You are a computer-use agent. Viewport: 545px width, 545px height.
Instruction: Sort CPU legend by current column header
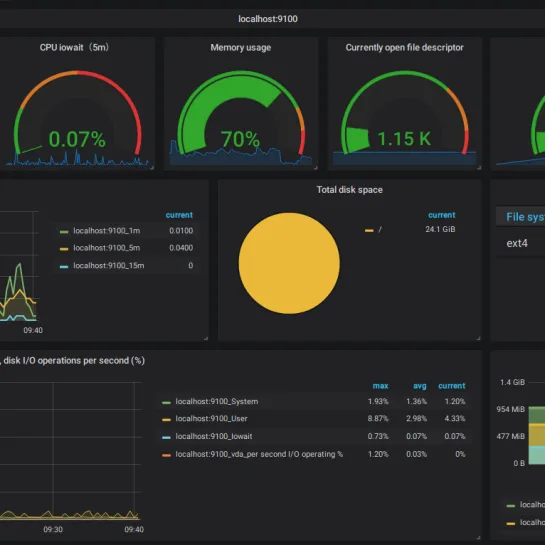pos(452,386)
